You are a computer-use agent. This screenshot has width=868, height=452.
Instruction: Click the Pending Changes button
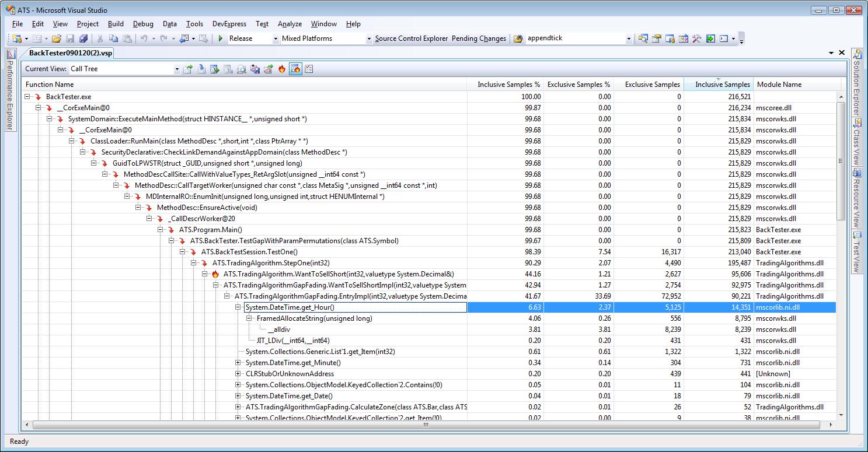tap(479, 38)
